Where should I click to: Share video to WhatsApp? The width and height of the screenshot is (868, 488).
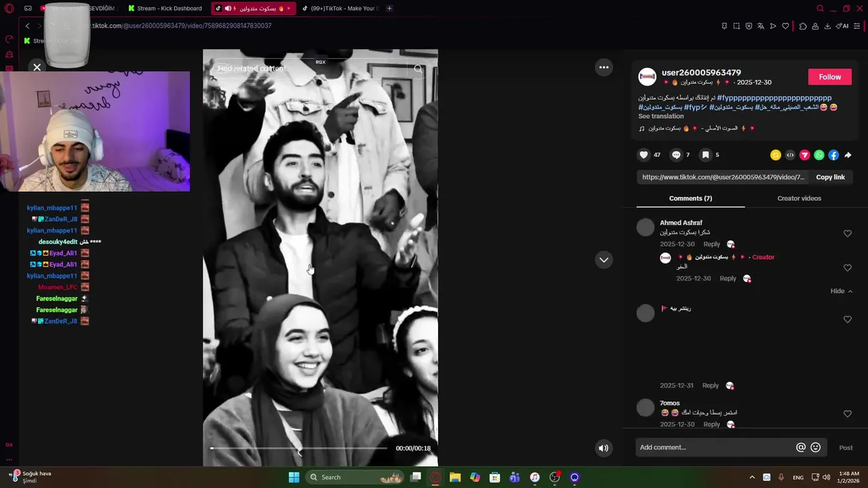(819, 155)
